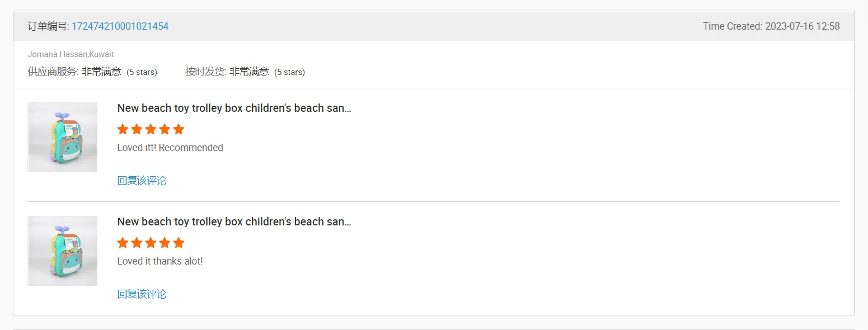868x330 pixels.
Task: Click third star of the first review
Action: pos(151,129)
